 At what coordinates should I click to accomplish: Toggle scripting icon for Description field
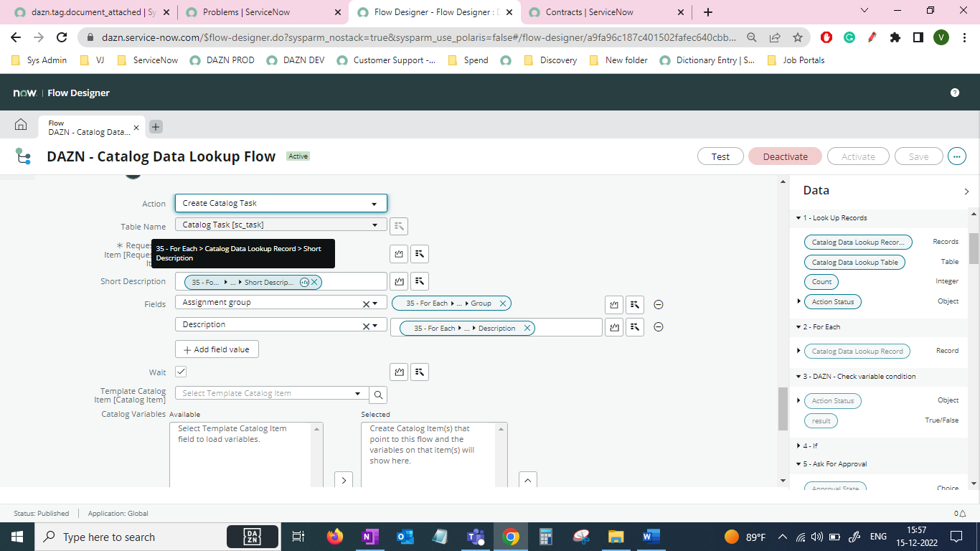click(x=614, y=328)
